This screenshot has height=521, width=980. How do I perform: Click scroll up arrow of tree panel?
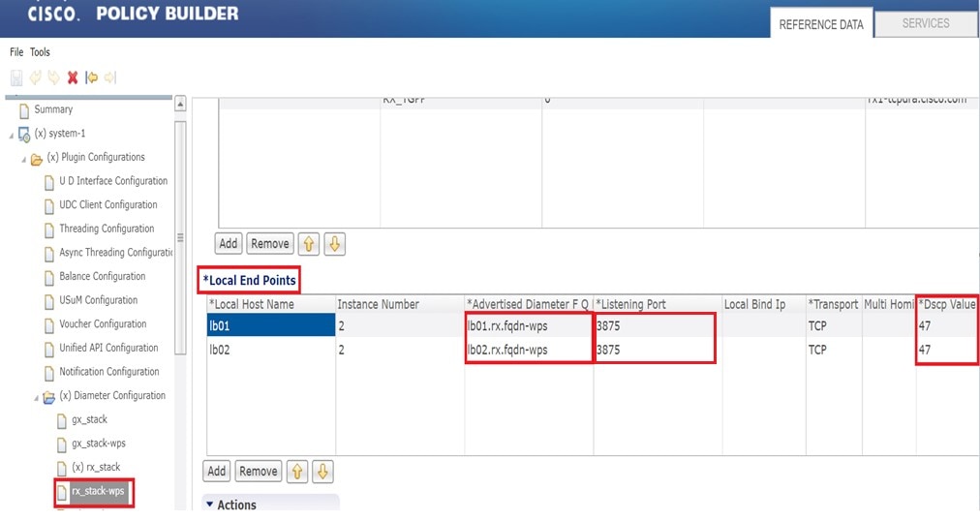pyautogui.click(x=180, y=104)
